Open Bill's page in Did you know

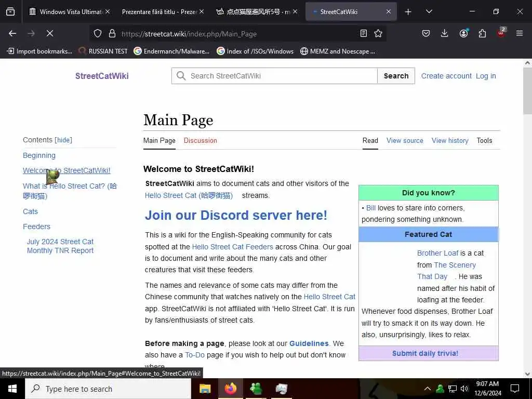371,208
